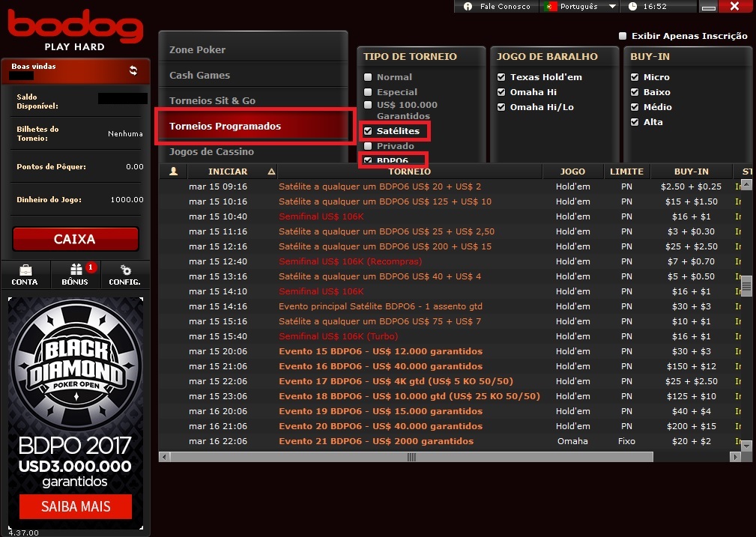The width and height of the screenshot is (756, 537).
Task: Uncheck the Micro buy-in checkbox
Action: 635,77
